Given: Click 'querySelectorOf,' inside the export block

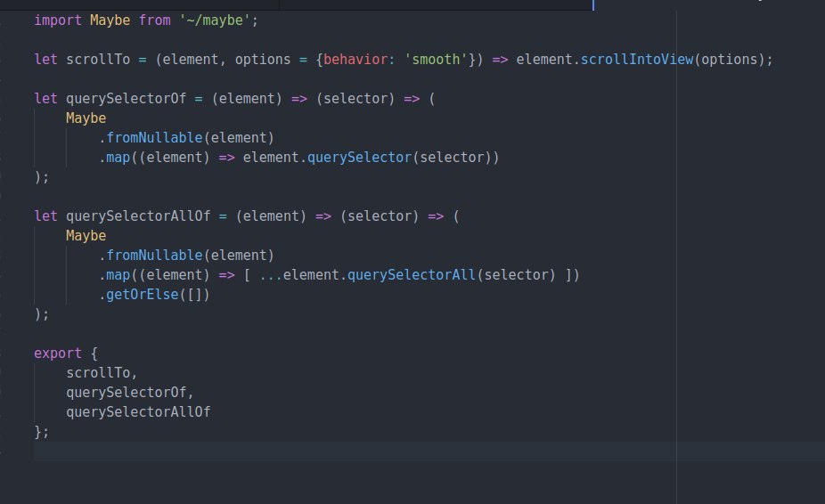Looking at the screenshot, I should point(130,393).
